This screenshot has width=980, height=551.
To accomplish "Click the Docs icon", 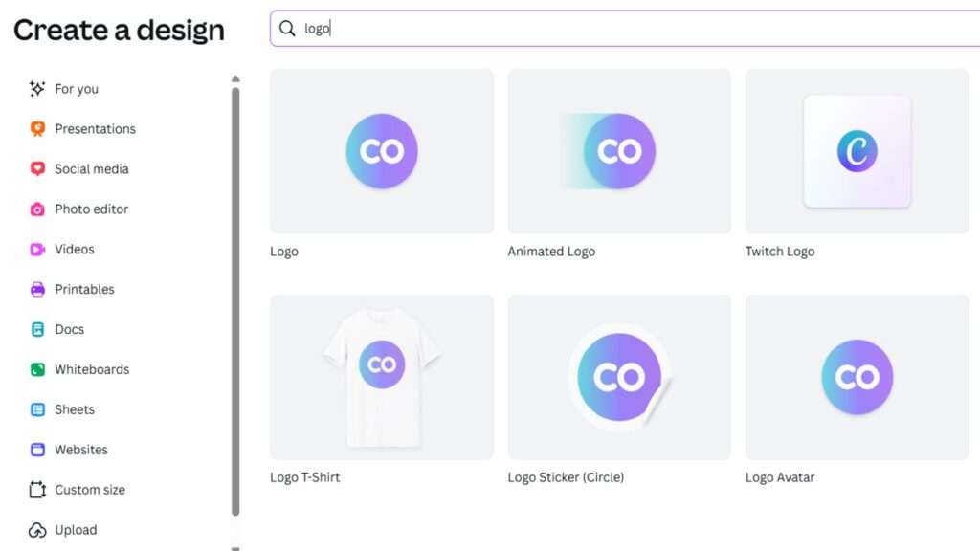I will coord(37,330).
